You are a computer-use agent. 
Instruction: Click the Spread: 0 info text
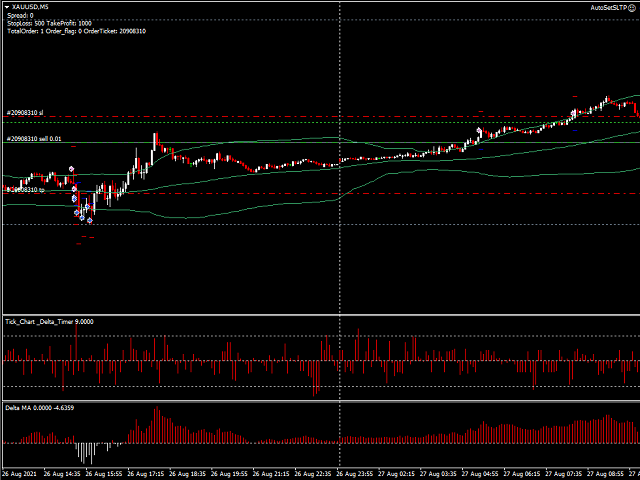20,16
